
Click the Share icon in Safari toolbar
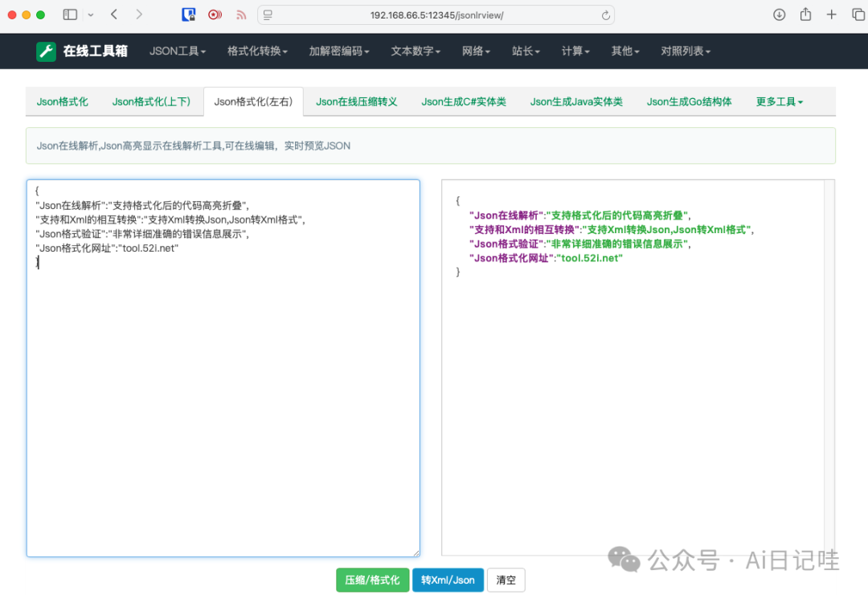pos(805,14)
